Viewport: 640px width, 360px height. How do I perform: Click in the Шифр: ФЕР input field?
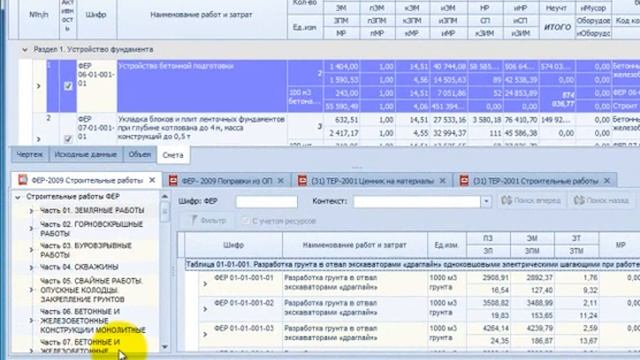(266, 201)
